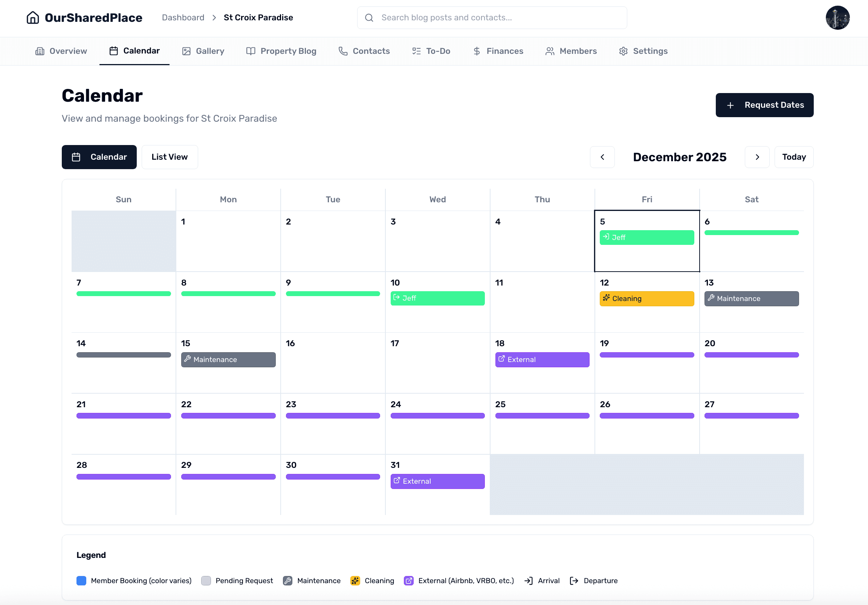
Task: Open the profile avatar in the top right
Action: [838, 17]
